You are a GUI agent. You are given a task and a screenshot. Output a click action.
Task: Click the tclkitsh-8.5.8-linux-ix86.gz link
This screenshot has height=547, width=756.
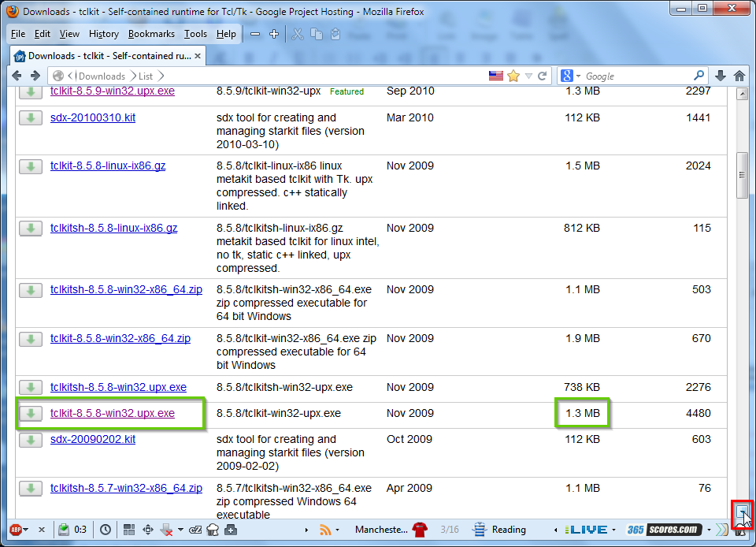[113, 228]
